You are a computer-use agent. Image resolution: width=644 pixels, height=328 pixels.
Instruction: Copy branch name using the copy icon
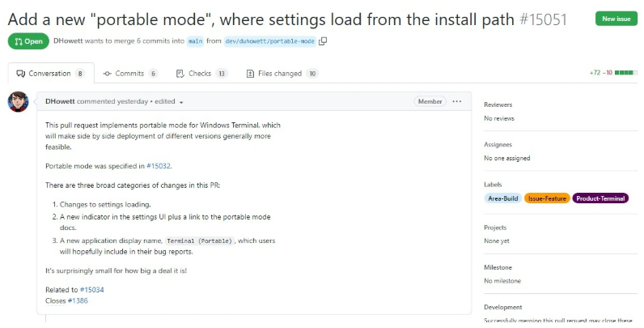click(x=323, y=40)
